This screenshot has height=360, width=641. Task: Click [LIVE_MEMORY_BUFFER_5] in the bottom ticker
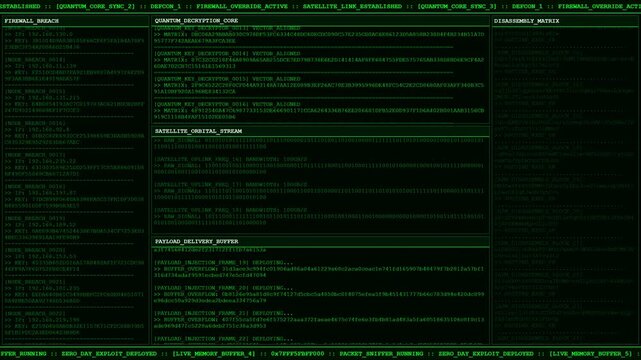[590, 354]
